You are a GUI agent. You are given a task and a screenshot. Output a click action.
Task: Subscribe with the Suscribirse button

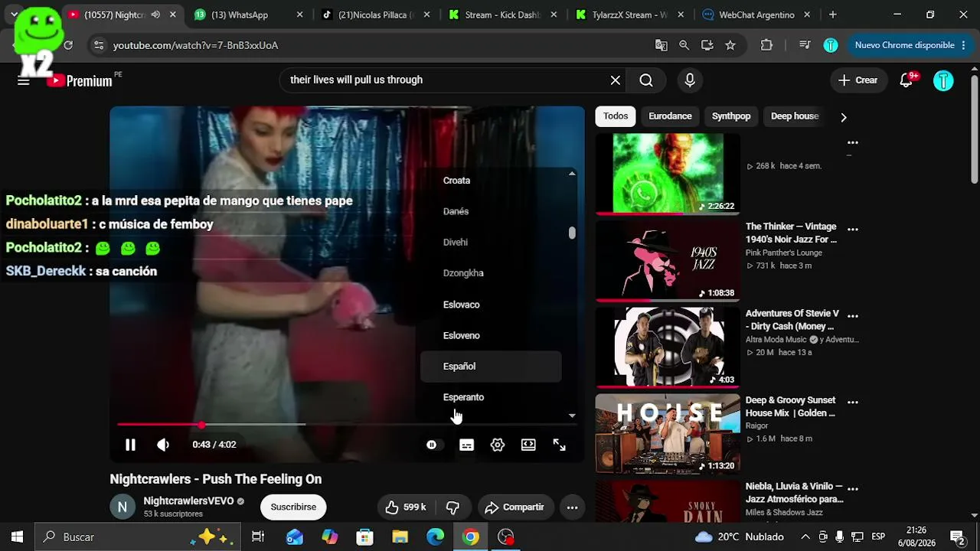pyautogui.click(x=293, y=507)
